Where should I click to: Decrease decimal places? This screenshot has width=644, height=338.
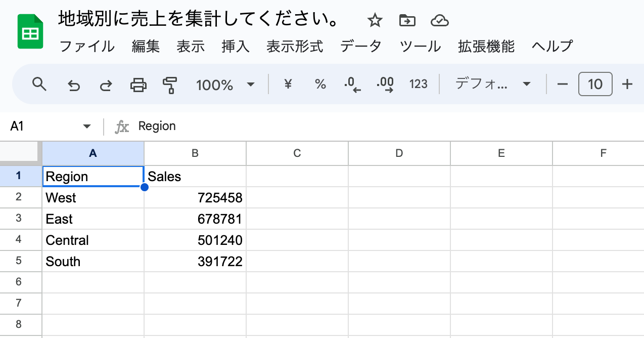point(353,85)
